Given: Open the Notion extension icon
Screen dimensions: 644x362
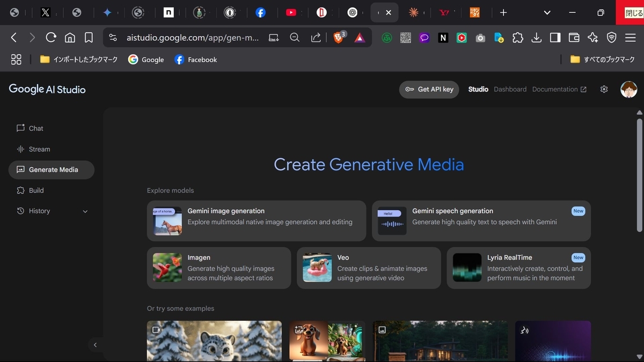Looking at the screenshot, I should click(x=443, y=38).
